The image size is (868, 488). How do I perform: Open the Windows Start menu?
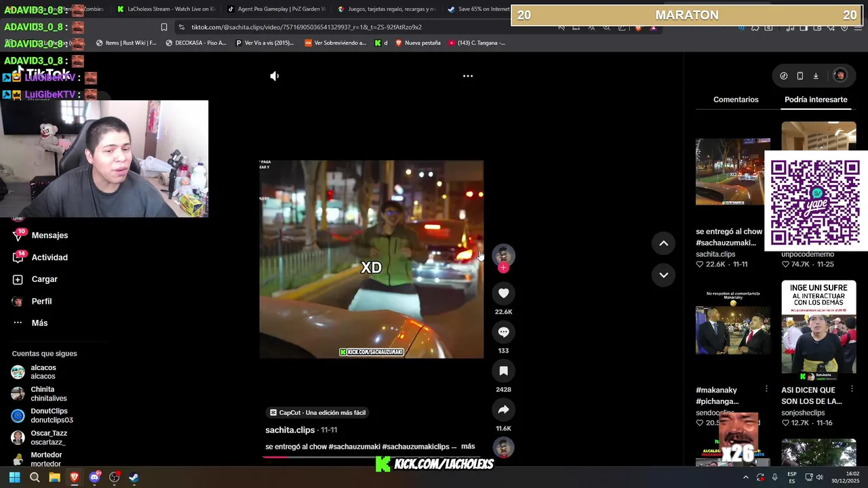pos(14,477)
